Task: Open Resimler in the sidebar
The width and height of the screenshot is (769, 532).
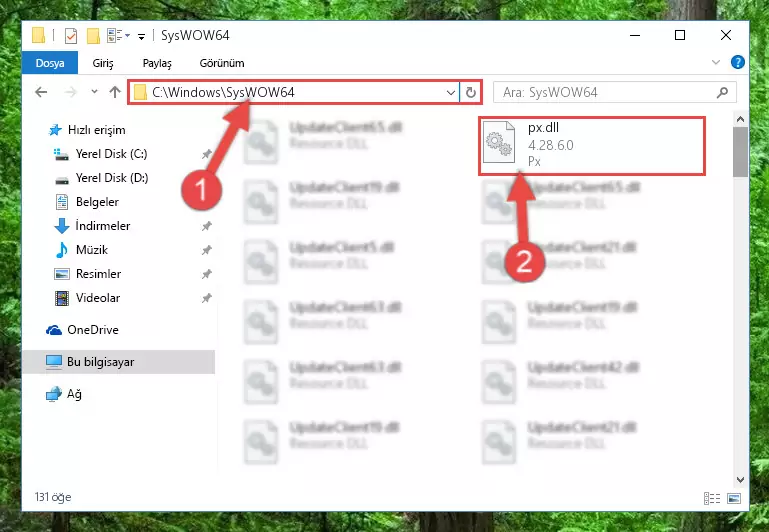Action: click(87, 274)
